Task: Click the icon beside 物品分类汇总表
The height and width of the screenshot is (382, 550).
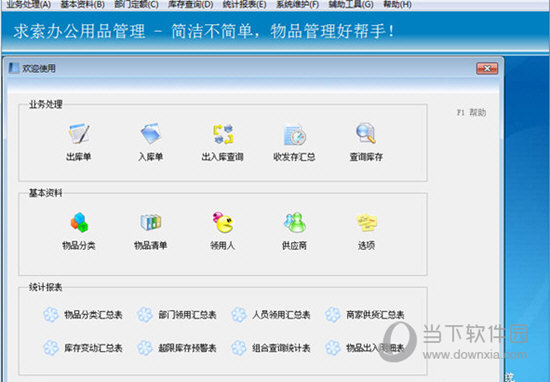Action: tap(51, 315)
